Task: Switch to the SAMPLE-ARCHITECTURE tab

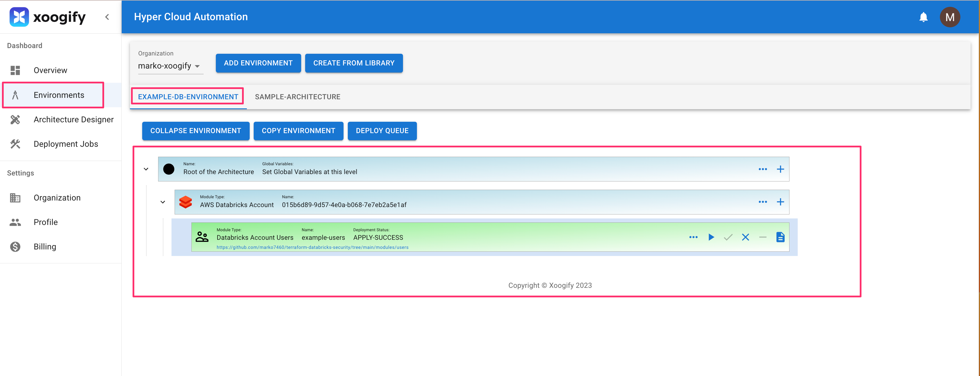Action: pyautogui.click(x=297, y=97)
